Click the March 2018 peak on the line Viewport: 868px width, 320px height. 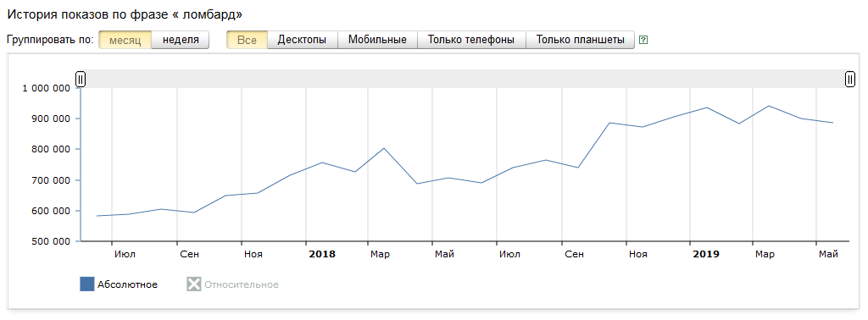(x=384, y=148)
